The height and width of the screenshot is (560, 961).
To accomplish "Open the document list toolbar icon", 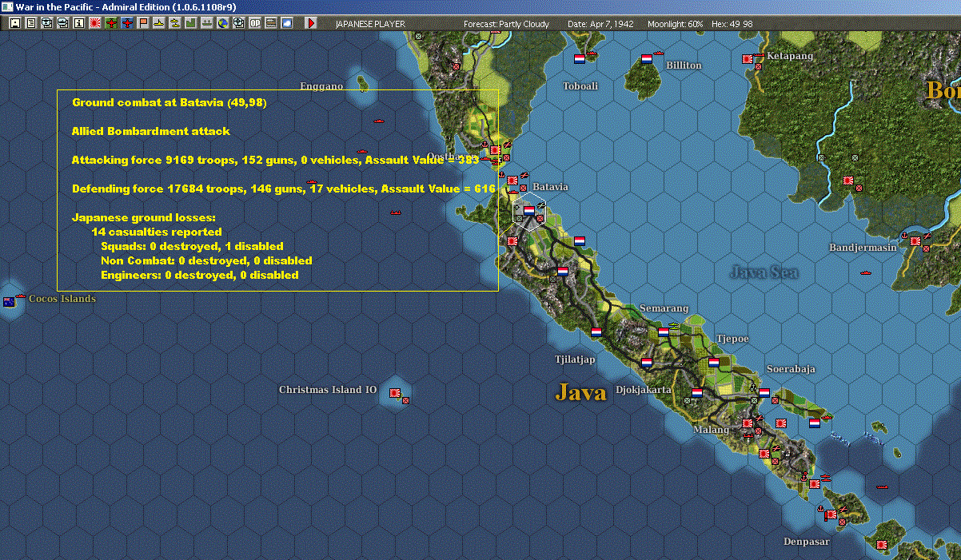I will [31, 23].
